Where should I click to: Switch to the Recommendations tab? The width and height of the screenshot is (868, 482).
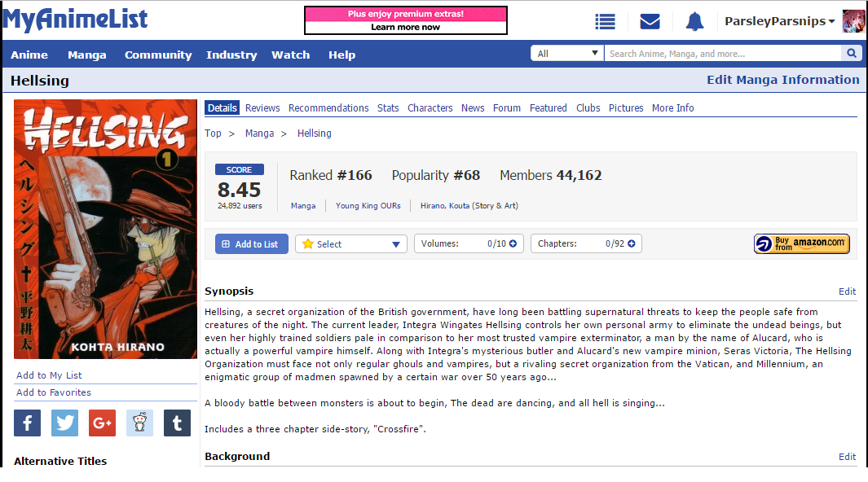point(328,107)
